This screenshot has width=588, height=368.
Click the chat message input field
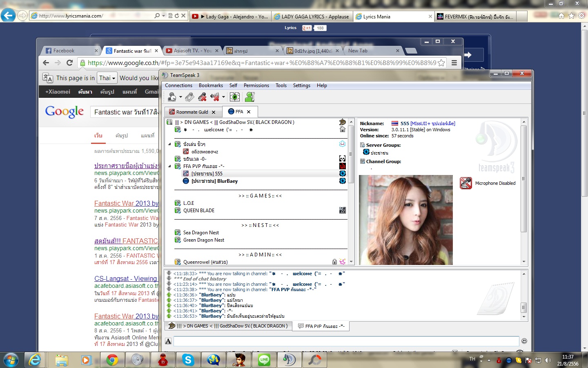(346, 341)
